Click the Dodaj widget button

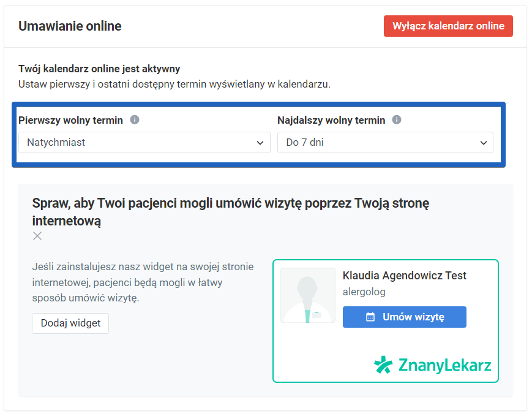click(70, 323)
